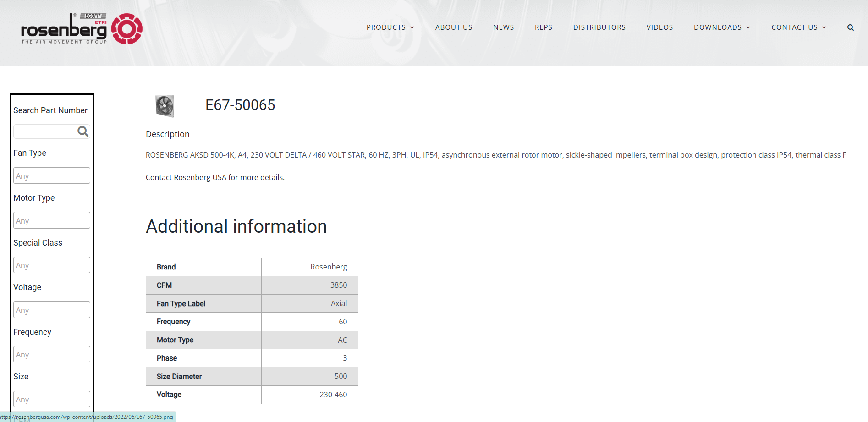
Task: Open the site search magnifier in navigation
Action: point(850,27)
